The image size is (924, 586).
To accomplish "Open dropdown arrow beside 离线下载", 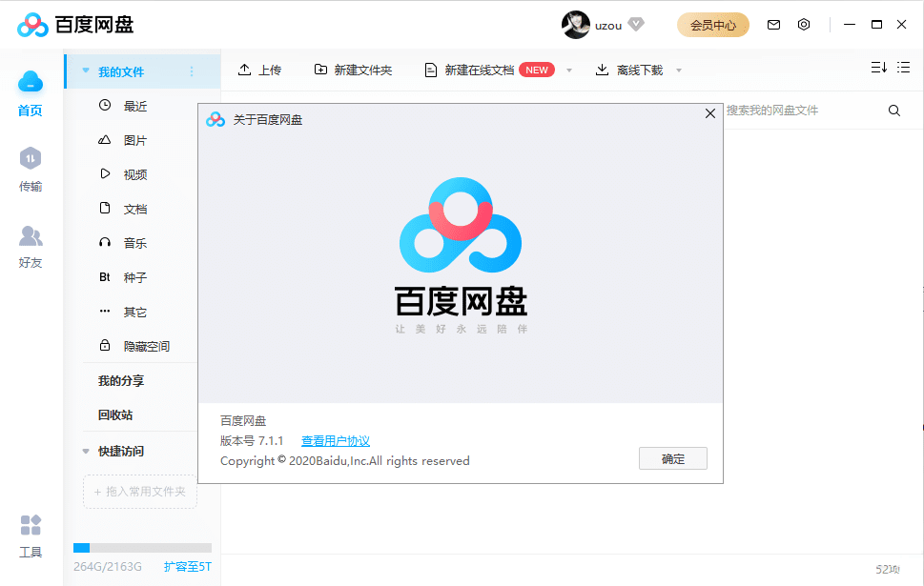I will pyautogui.click(x=679, y=71).
